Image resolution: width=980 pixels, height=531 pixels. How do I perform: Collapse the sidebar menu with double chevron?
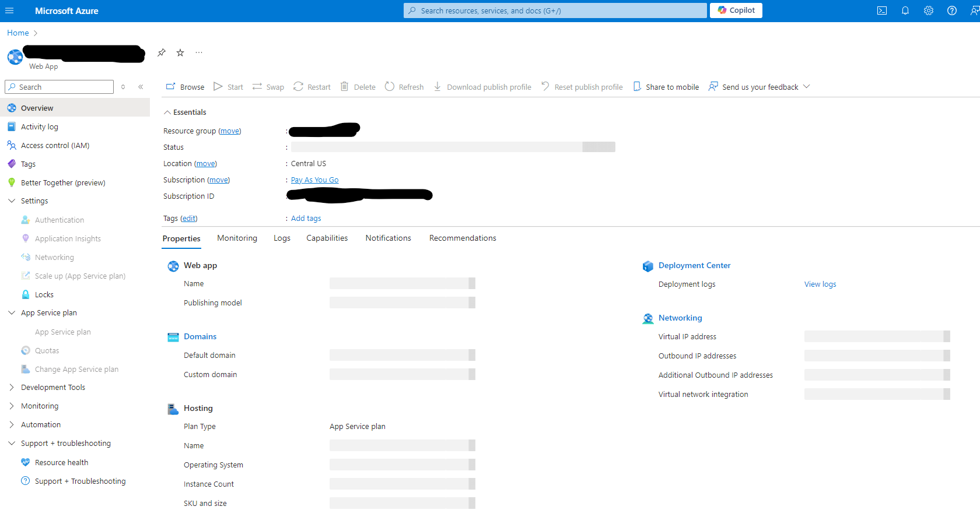141,87
